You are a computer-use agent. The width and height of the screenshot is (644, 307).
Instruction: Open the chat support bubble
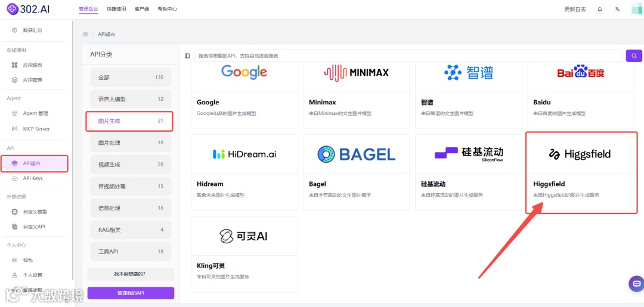click(636, 284)
